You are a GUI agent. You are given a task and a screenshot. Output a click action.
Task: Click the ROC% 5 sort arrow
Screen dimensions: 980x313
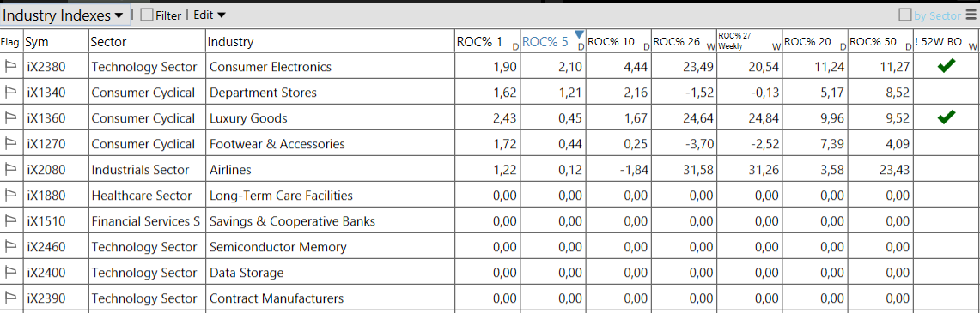coord(579,33)
